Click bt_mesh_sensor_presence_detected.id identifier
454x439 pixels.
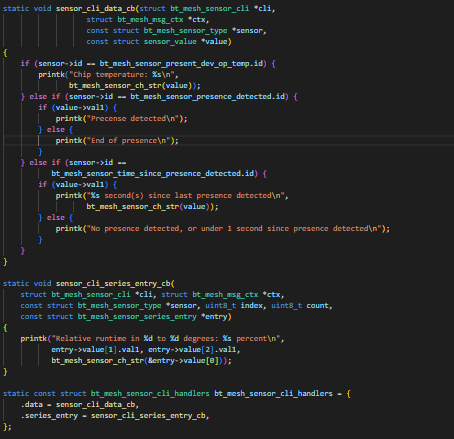click(207, 96)
